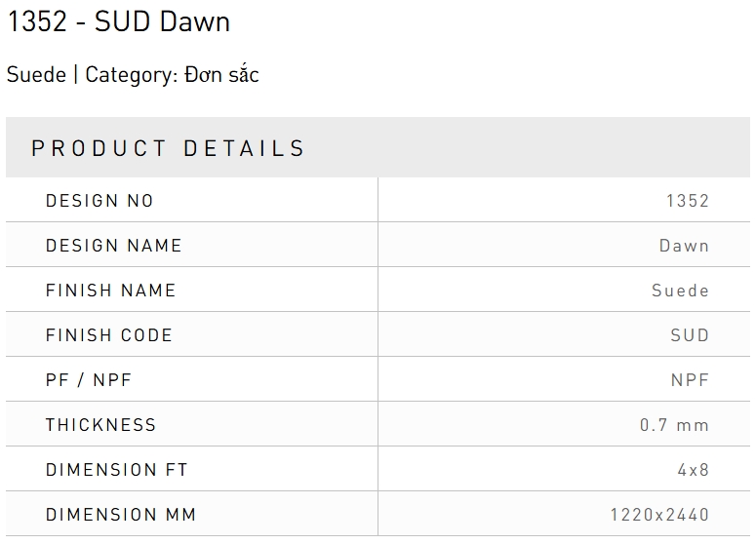Click the "PRODUCT DETAILS" section header
This screenshot has width=756, height=544.
169,148
